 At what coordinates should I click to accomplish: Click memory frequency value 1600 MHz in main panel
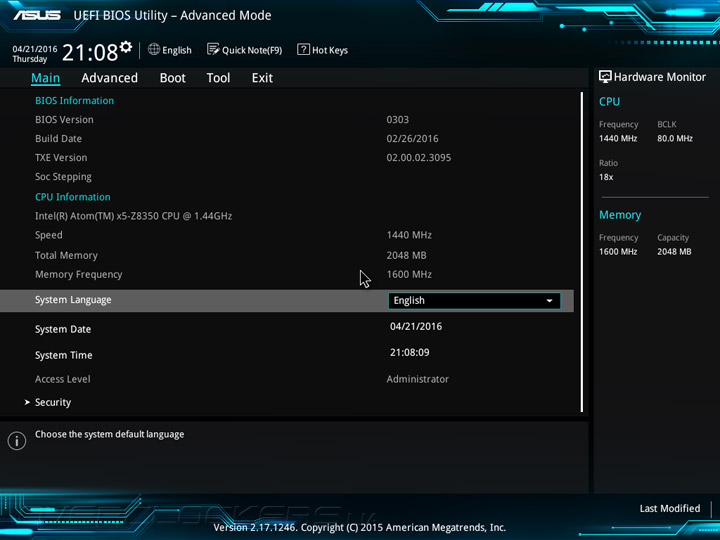tap(409, 275)
